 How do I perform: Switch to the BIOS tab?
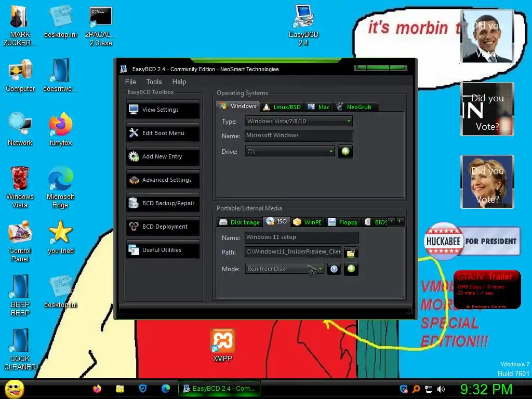coord(376,222)
